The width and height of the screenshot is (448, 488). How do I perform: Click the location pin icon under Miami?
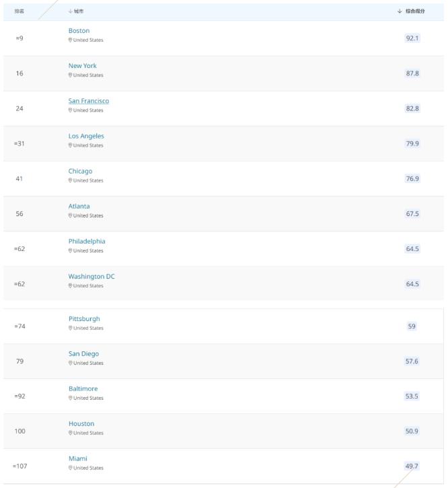point(71,468)
